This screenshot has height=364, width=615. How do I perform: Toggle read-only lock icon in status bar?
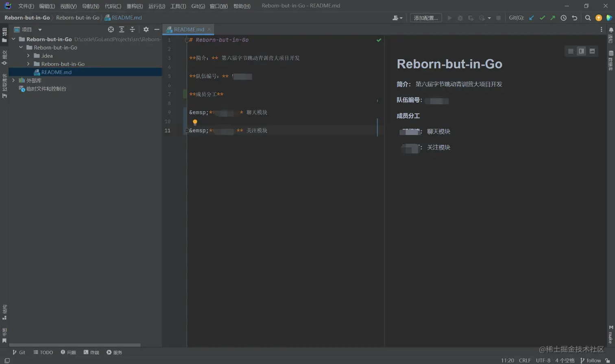coord(608,360)
